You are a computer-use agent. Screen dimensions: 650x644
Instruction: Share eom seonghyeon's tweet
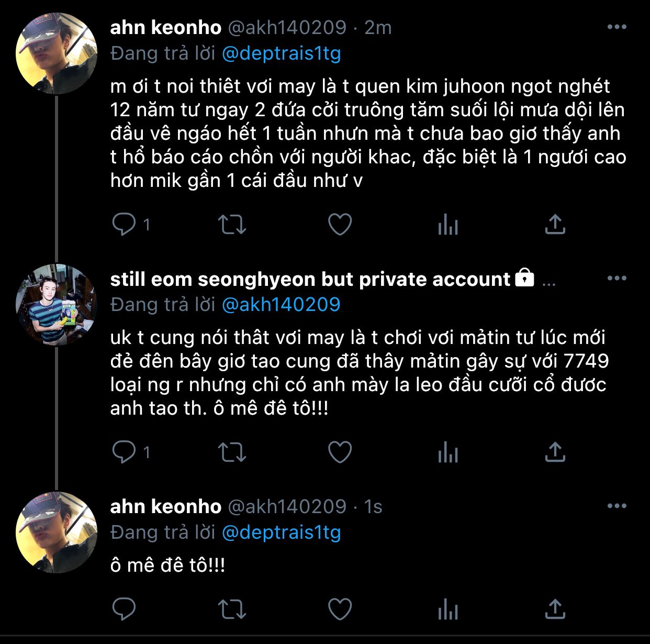pos(555,452)
